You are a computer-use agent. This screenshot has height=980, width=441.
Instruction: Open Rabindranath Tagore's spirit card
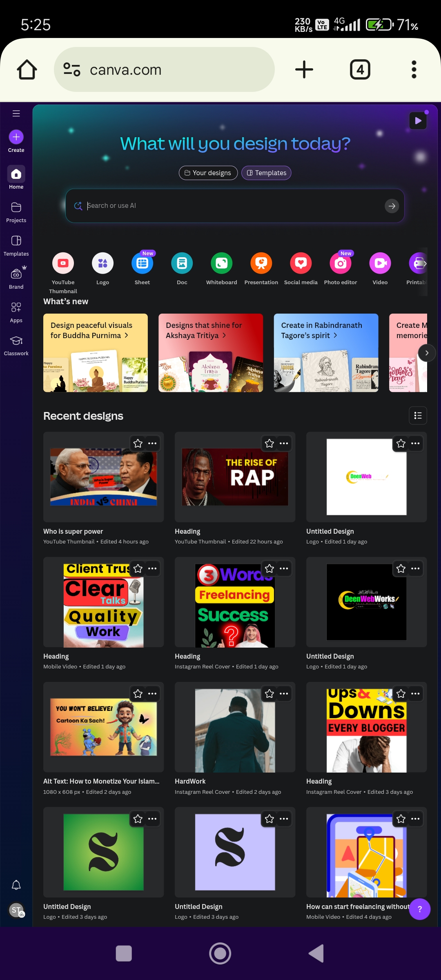pyautogui.click(x=326, y=353)
